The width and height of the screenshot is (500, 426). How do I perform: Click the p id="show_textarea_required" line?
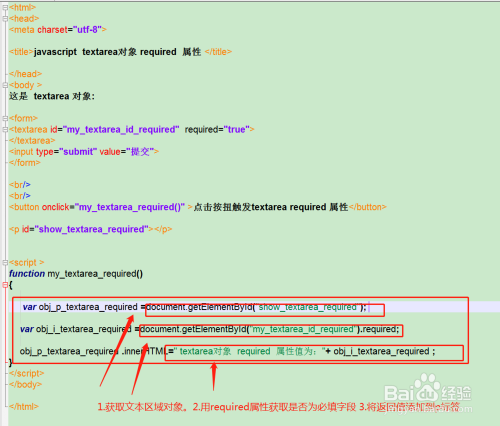[x=91, y=229]
